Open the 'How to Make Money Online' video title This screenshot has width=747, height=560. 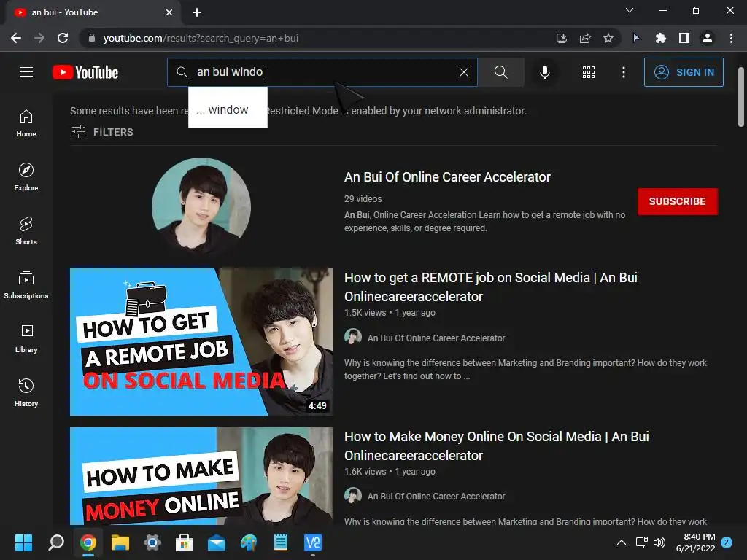pos(496,446)
